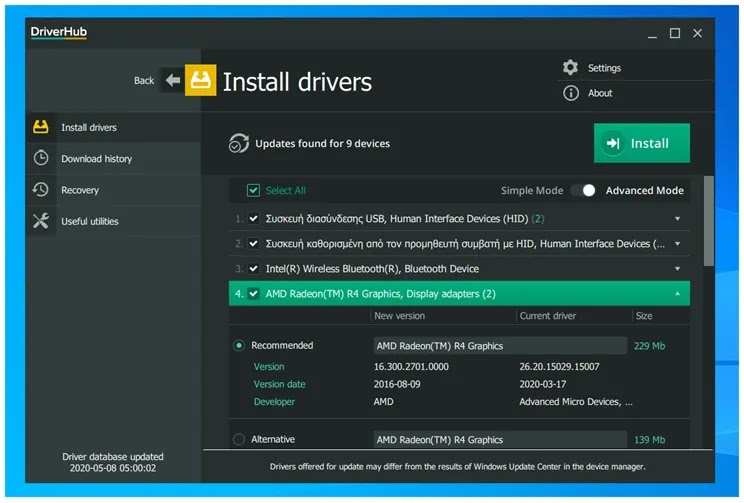Click the 229 Mb size value
Viewport: 744px width, 503px height.
pyautogui.click(x=649, y=346)
